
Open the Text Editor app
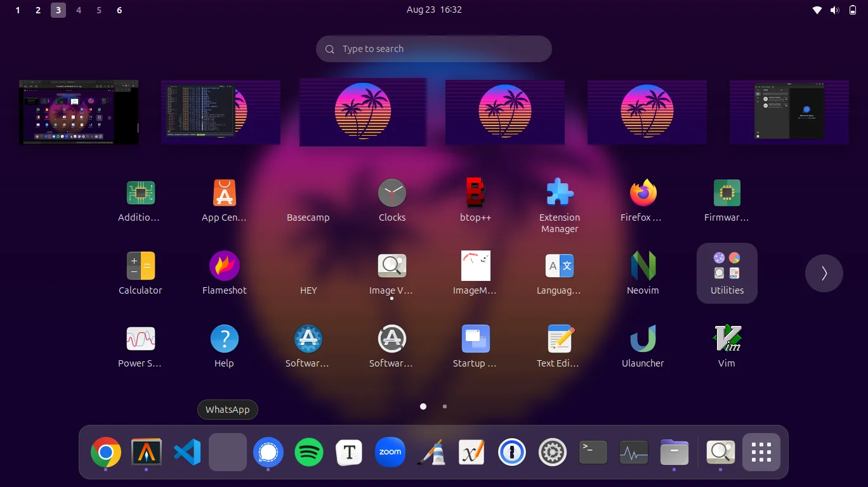[560, 339]
